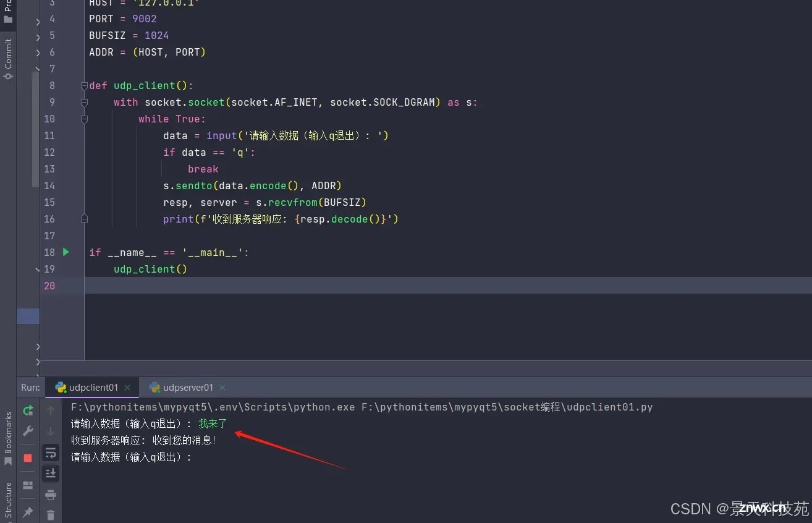Click 'ADDR = (HOST, PORT)' code line
The height and width of the screenshot is (523, 812).
[148, 52]
